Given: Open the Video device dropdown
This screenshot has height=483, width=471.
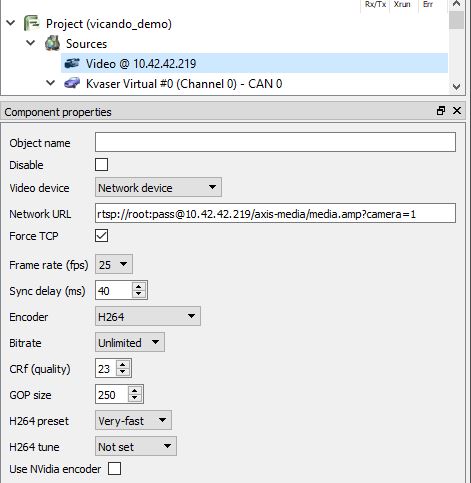Looking at the screenshot, I should pyautogui.click(x=158, y=187).
